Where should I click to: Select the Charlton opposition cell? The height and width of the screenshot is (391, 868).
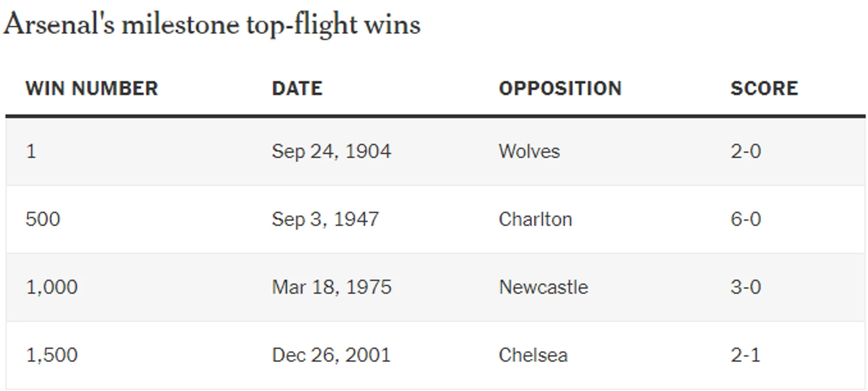pos(535,219)
